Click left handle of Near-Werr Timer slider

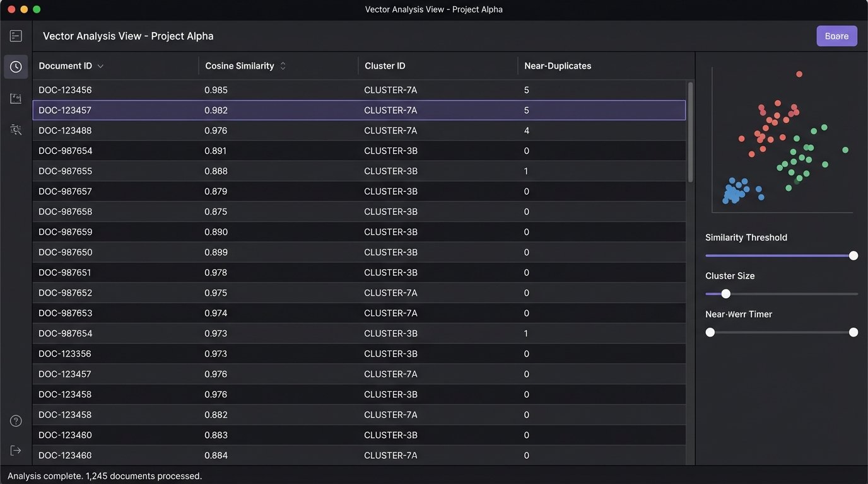pyautogui.click(x=710, y=332)
